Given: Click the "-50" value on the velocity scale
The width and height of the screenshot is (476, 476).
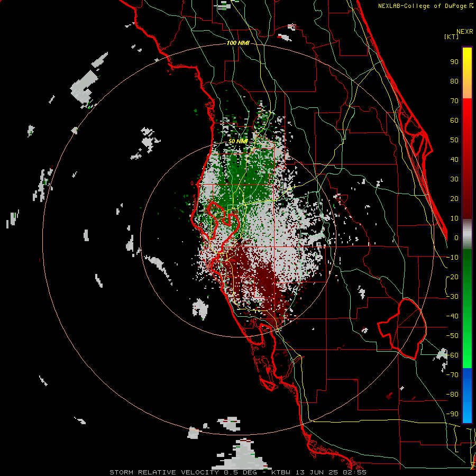Looking at the screenshot, I should [452, 336].
